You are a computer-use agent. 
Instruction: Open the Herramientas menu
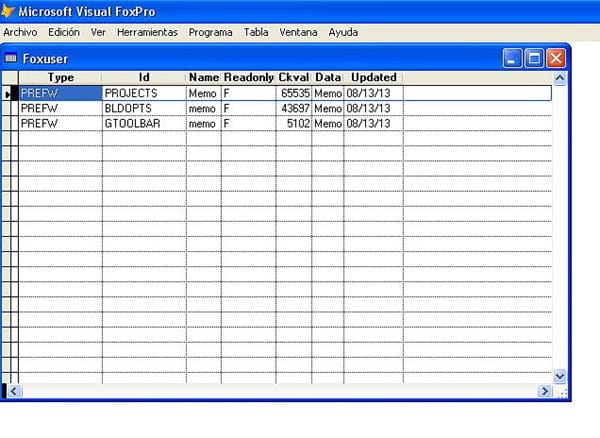[x=147, y=33]
